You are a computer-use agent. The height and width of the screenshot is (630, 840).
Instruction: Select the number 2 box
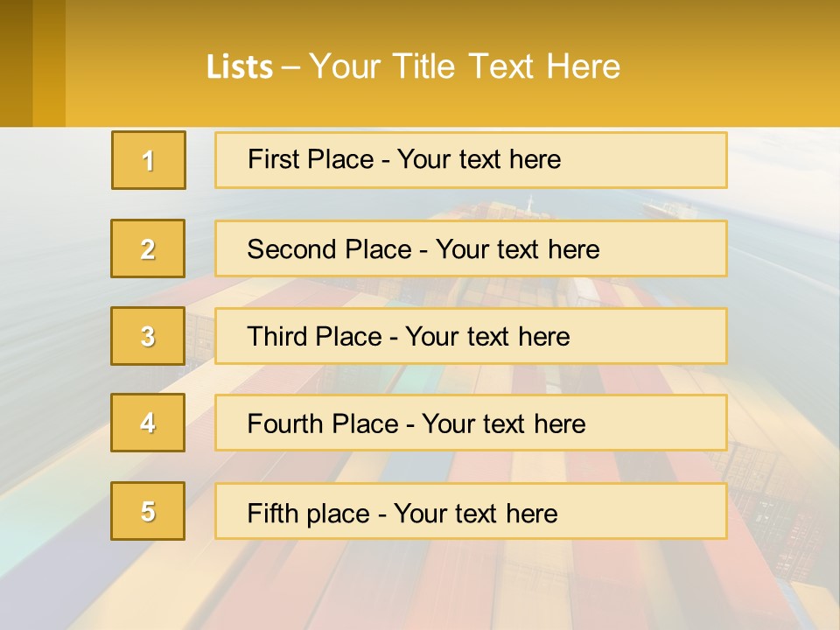point(148,248)
